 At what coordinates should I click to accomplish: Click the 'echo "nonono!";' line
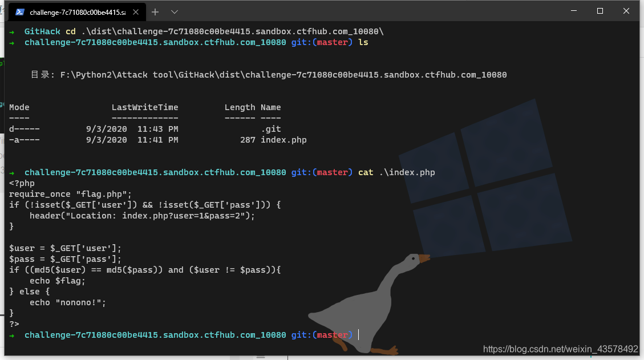point(68,302)
